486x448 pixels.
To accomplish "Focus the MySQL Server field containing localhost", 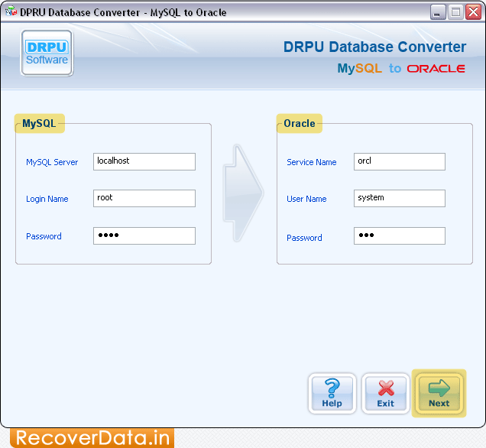I will (144, 161).
